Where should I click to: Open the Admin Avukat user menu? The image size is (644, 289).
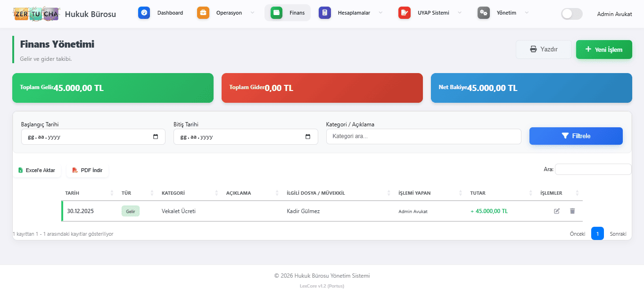[614, 14]
